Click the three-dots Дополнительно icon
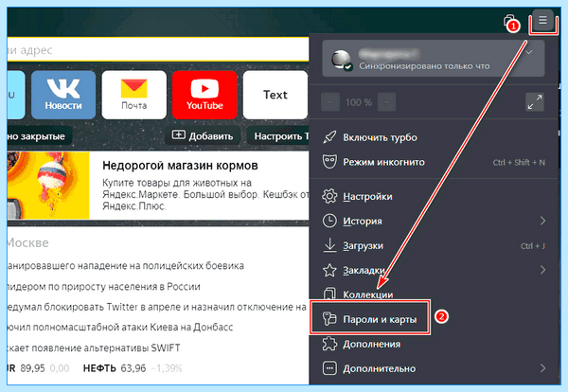 [329, 368]
